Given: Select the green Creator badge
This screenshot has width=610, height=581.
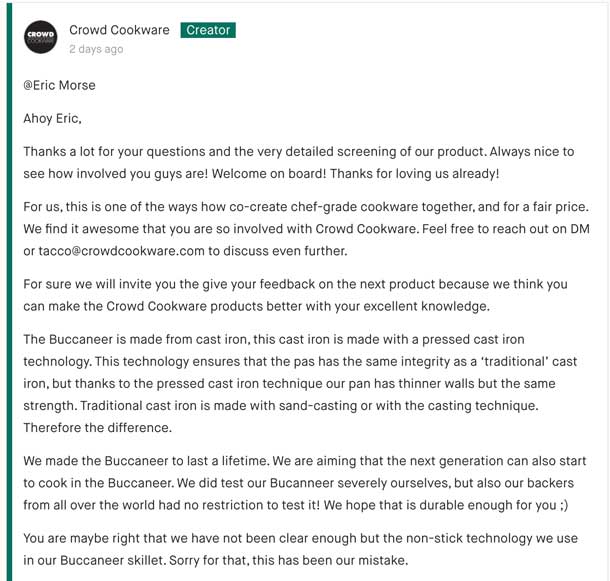Looking at the screenshot, I should pos(208,30).
